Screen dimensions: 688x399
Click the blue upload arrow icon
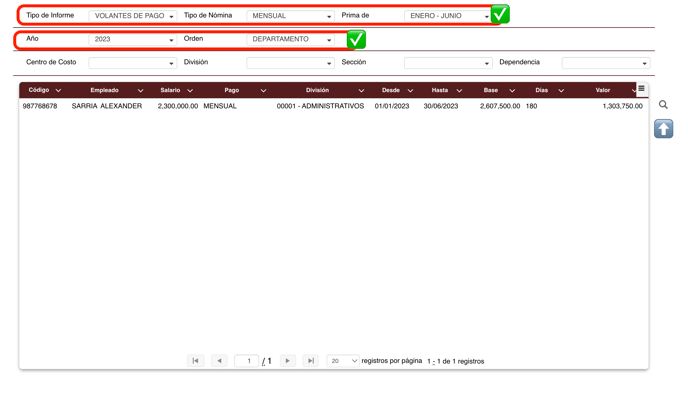click(x=663, y=129)
